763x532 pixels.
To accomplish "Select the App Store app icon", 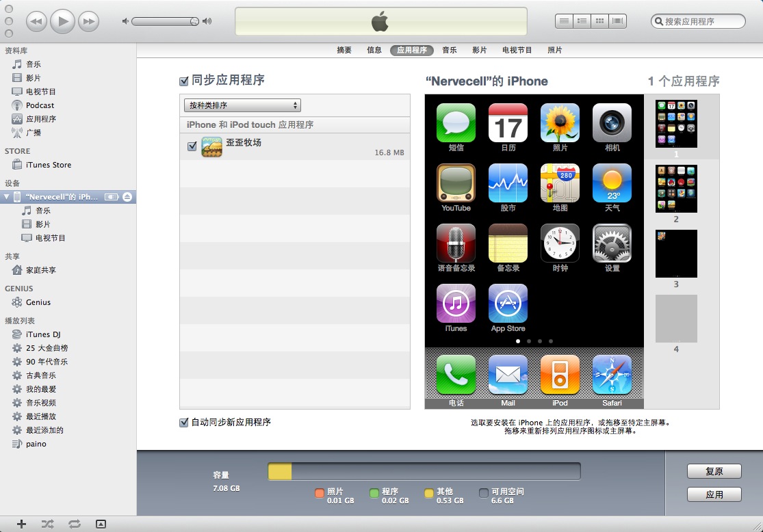I will click(508, 304).
